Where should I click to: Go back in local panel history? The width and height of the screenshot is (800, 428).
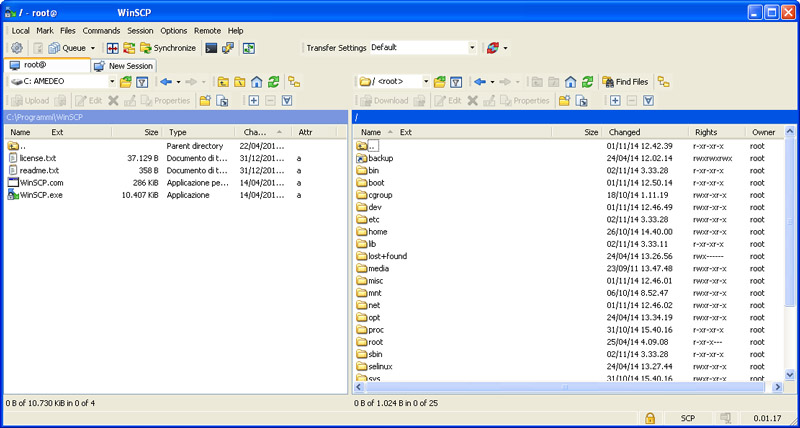tap(166, 82)
